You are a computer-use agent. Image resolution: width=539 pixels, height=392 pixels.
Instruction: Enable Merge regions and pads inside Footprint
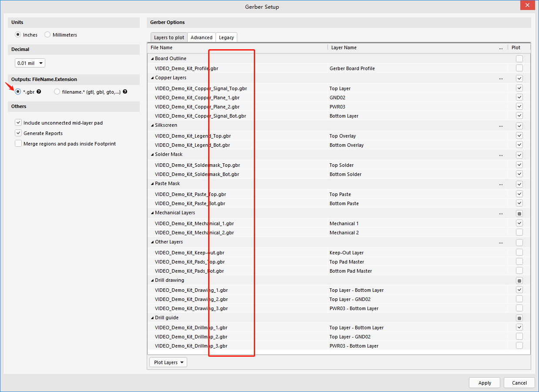(x=18, y=144)
